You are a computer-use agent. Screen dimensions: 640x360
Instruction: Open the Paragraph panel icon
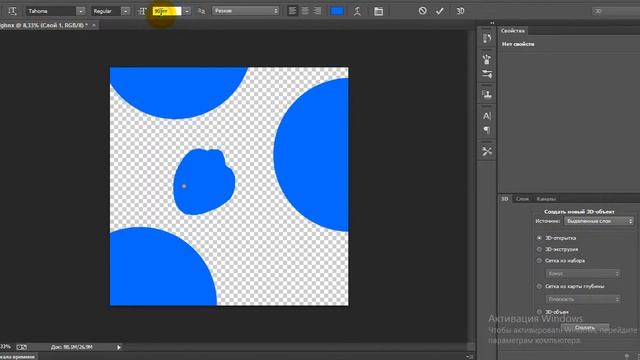pyautogui.click(x=487, y=130)
